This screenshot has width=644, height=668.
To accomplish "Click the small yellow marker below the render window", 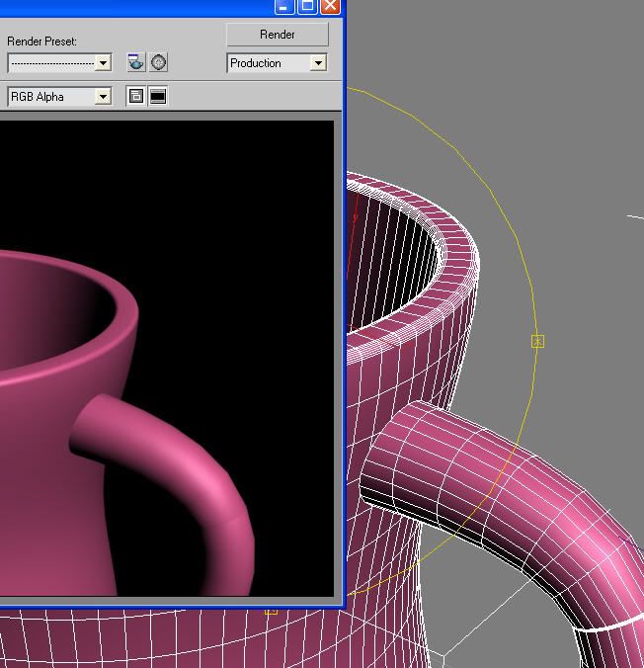I will tap(271, 612).
